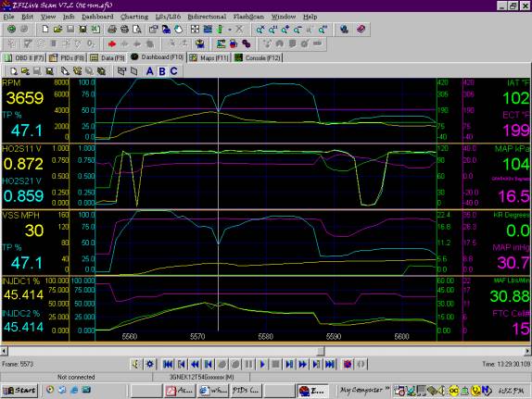The height and width of the screenshot is (399, 532).
Task: Select dashboard page C
Action: (174, 71)
